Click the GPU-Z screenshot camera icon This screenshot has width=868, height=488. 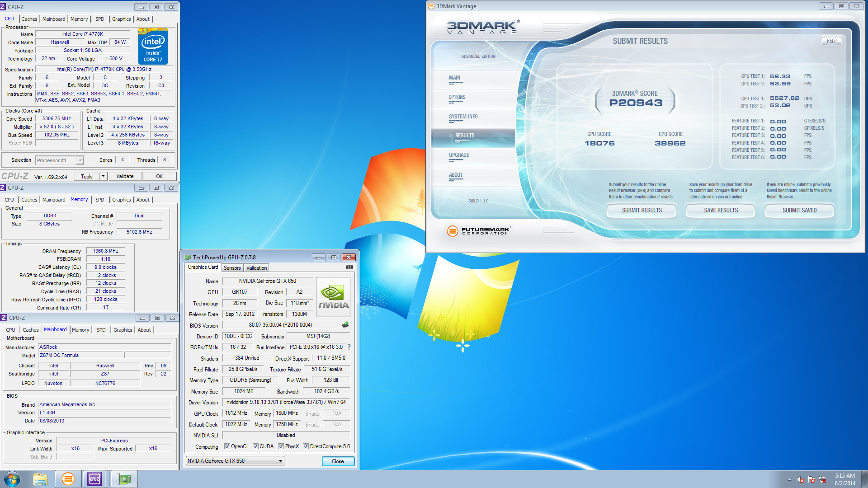[x=349, y=267]
